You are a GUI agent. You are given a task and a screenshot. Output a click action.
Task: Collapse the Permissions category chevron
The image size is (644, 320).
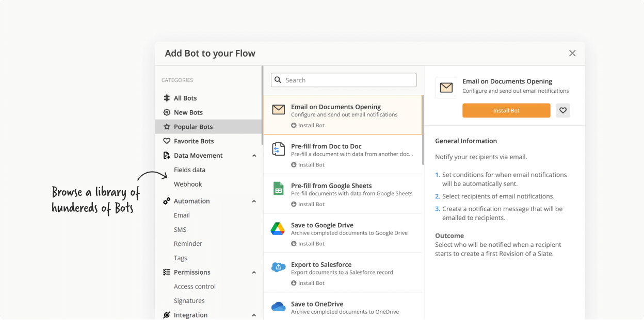254,273
